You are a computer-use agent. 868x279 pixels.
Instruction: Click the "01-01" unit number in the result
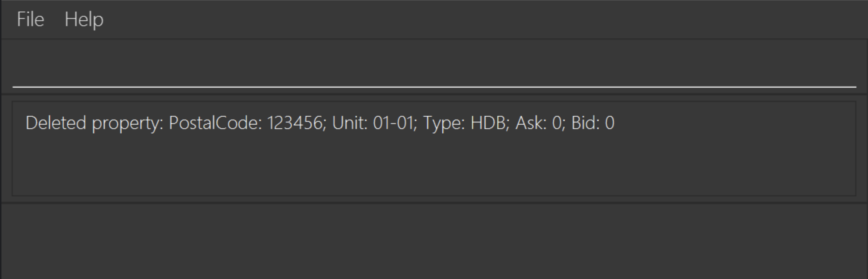393,123
